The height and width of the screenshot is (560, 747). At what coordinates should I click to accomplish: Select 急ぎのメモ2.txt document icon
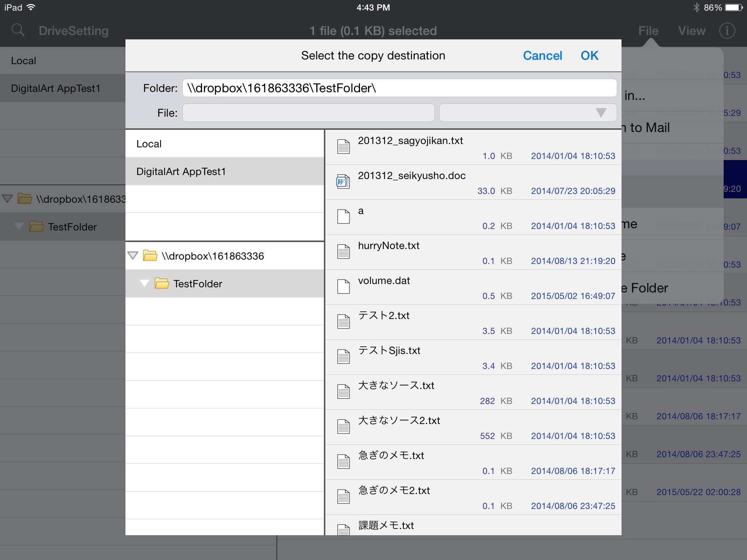[x=343, y=497]
